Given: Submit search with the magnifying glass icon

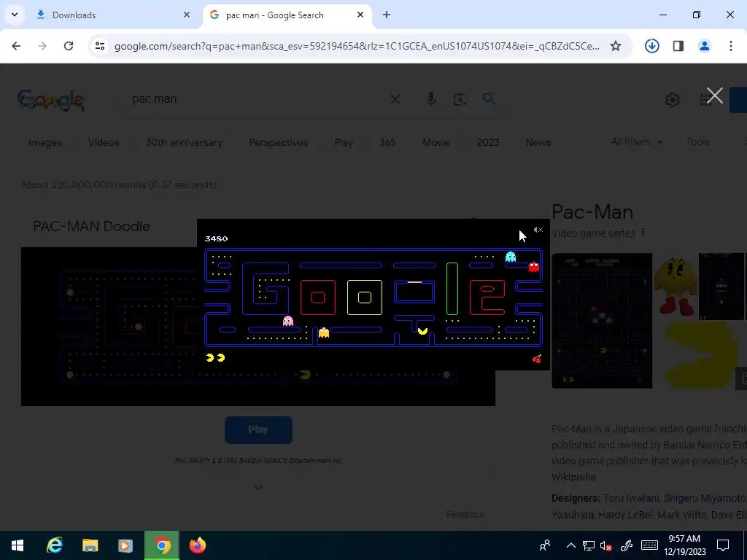Looking at the screenshot, I should point(489,99).
